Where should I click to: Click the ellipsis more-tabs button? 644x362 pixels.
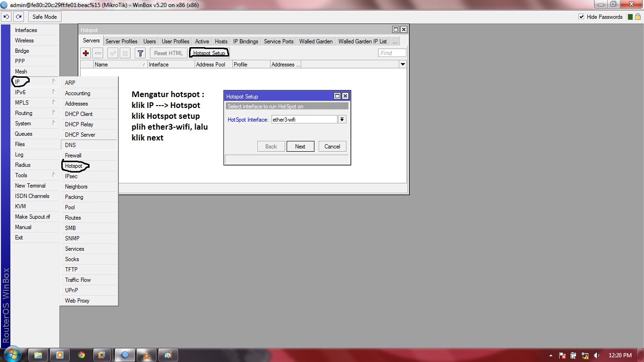pyautogui.click(x=395, y=41)
